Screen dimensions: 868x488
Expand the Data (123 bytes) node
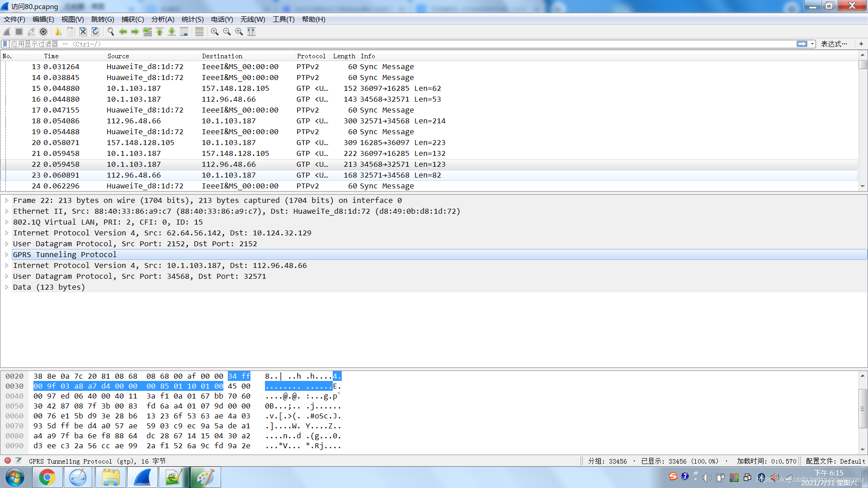[7, 287]
